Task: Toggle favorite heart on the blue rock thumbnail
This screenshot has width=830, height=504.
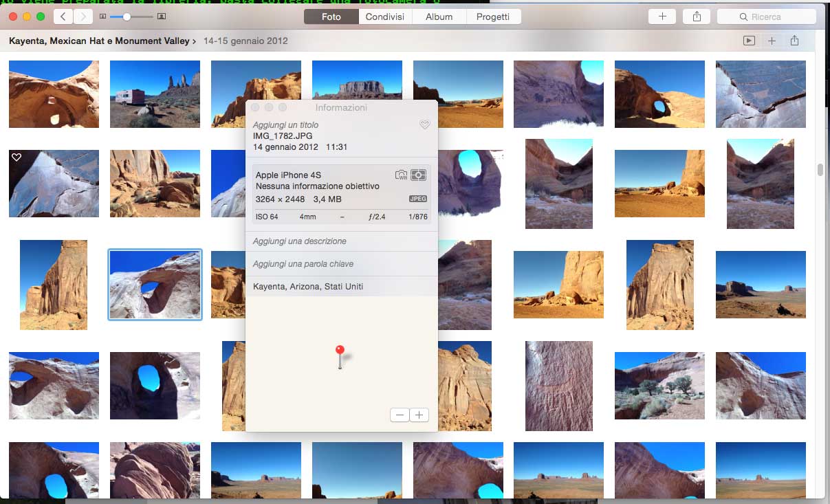Action: (17, 157)
